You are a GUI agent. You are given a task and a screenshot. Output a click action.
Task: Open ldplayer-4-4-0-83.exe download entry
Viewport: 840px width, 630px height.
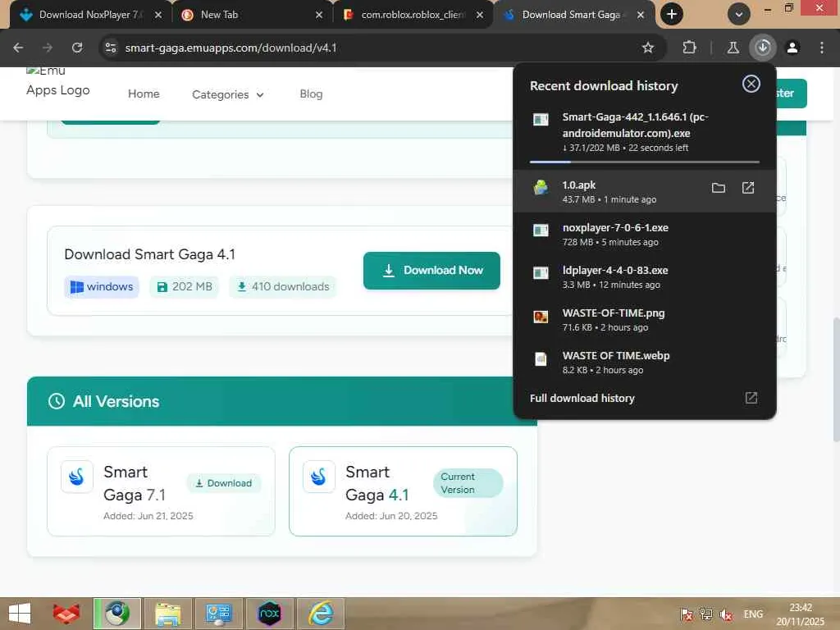click(x=645, y=277)
